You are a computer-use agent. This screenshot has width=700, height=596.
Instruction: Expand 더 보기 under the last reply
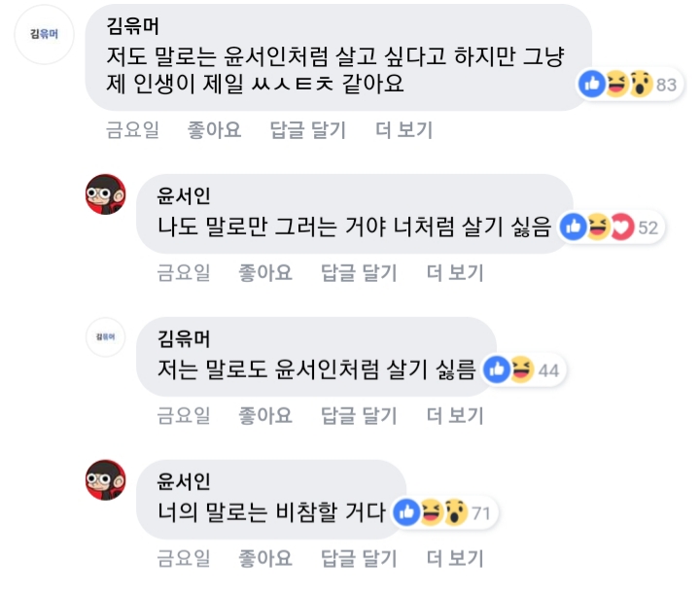pos(455,558)
